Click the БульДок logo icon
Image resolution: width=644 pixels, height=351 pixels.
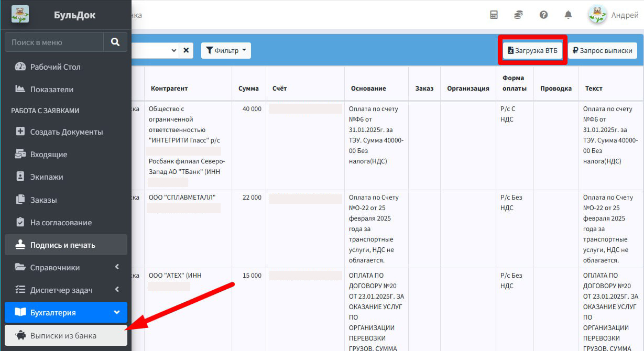(x=20, y=14)
